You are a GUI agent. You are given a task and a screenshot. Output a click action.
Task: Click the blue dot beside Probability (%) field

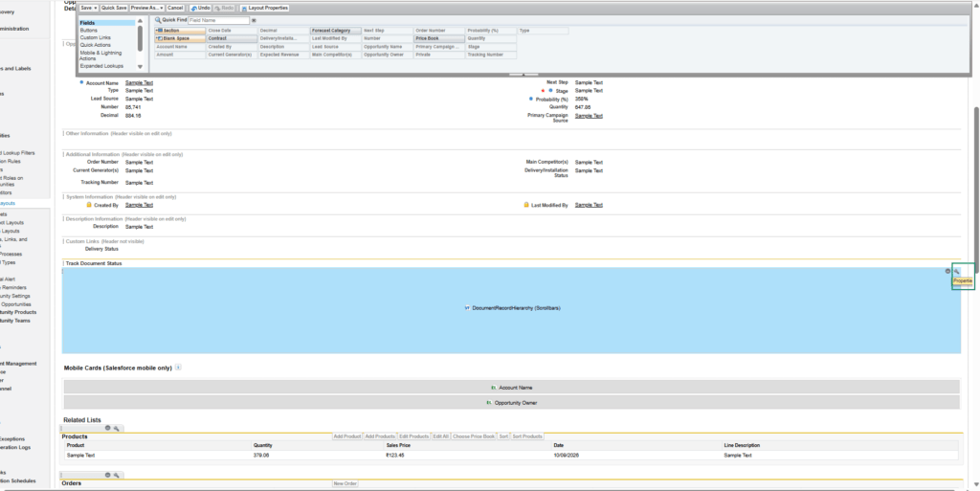531,99
